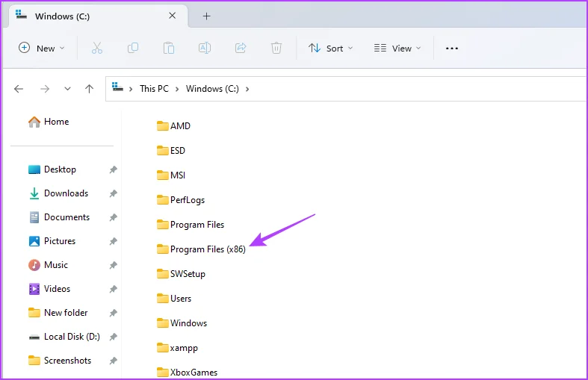Click the pin icon next to Videos
This screenshot has height=380, width=588.
(x=114, y=289)
